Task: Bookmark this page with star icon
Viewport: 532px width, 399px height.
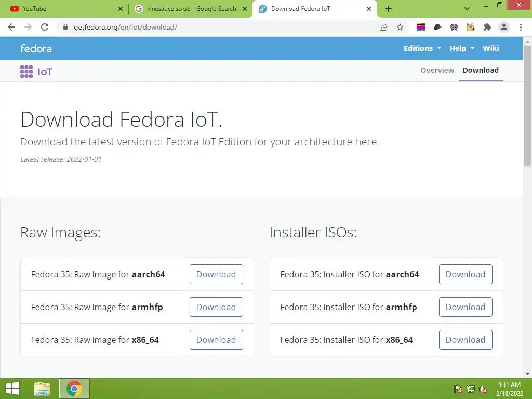Action: pos(400,27)
